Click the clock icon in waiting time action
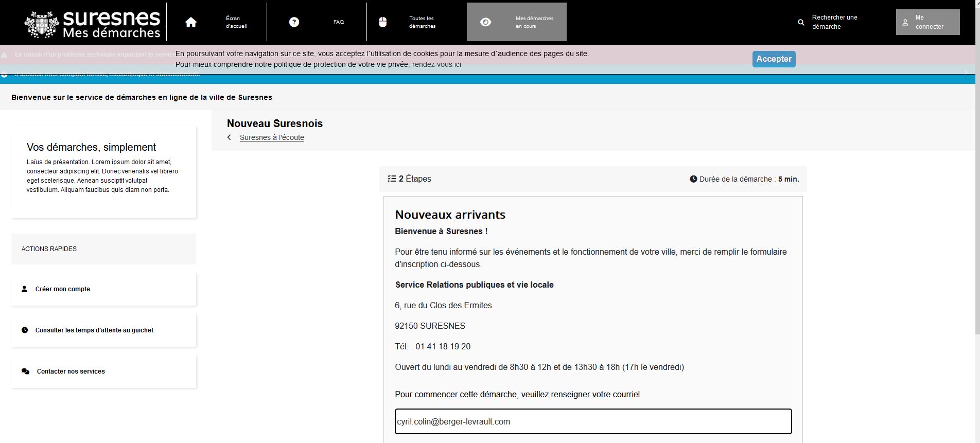The height and width of the screenshot is (443, 980). click(x=25, y=330)
